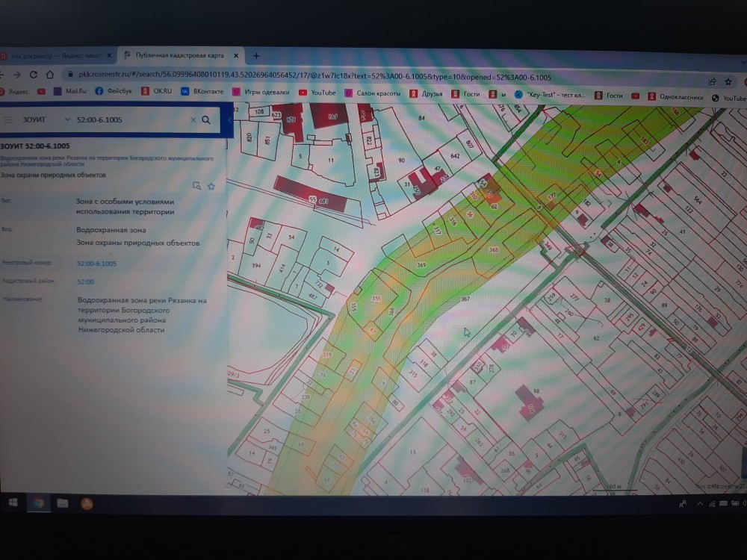747x560 pixels.
Task: Reload the page in the browser
Action: tap(34, 75)
